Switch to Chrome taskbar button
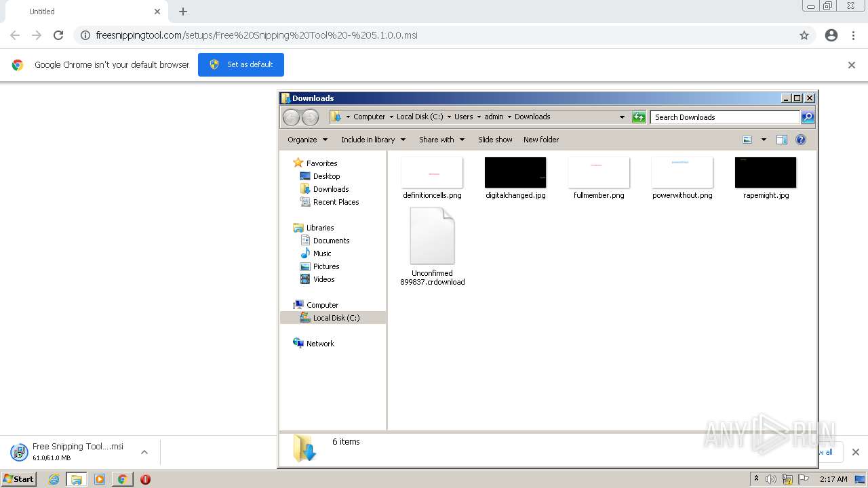 (x=122, y=479)
